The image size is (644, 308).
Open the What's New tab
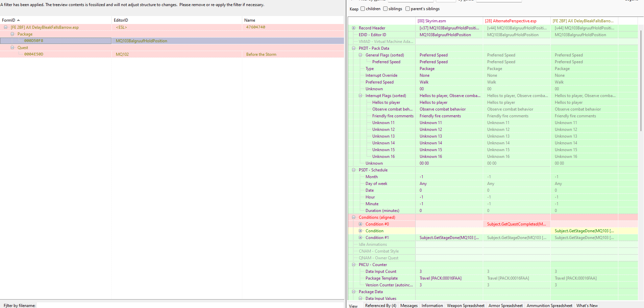(x=587, y=305)
